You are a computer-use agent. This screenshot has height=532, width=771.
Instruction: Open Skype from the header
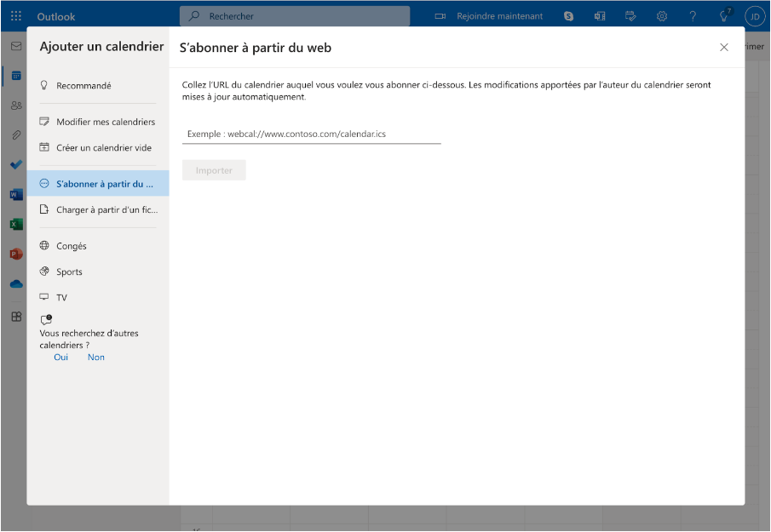568,16
